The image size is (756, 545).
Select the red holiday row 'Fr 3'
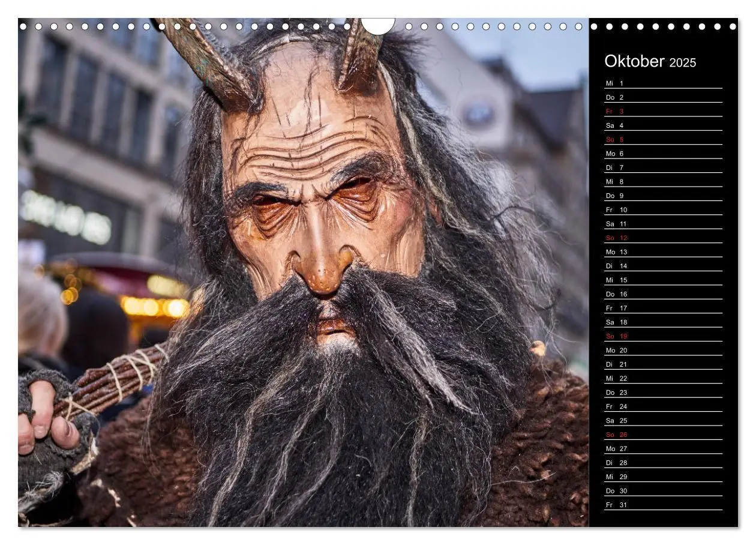pyautogui.click(x=663, y=111)
